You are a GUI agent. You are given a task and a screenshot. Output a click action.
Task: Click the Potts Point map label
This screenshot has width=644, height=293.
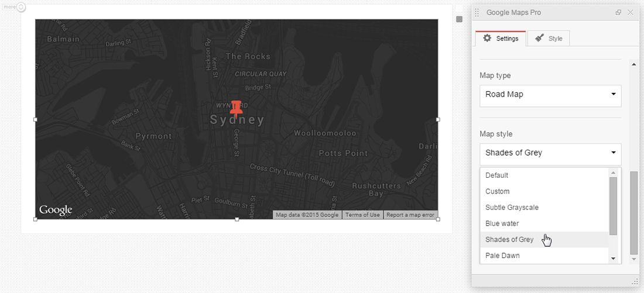tap(343, 153)
